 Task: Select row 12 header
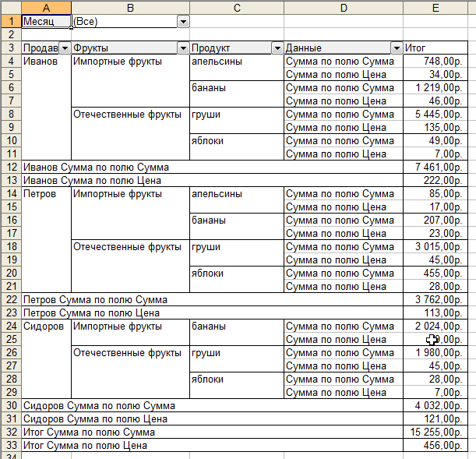coord(11,167)
